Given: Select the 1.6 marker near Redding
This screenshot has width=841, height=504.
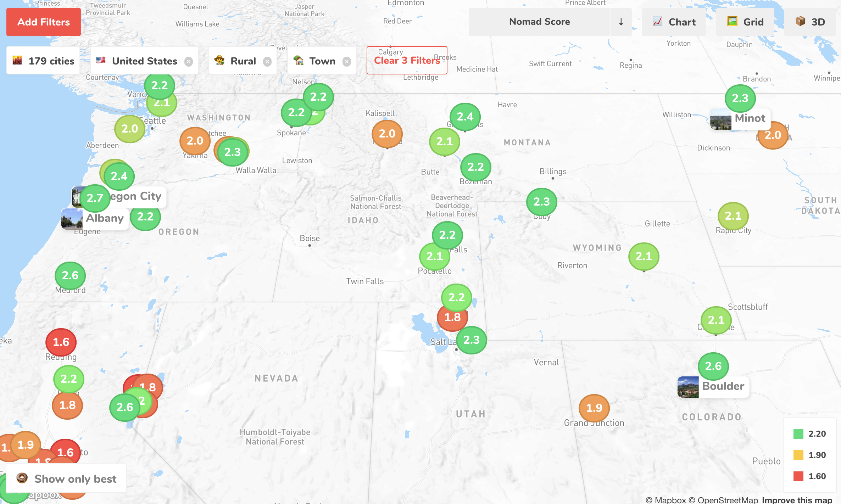Looking at the screenshot, I should click(61, 342).
